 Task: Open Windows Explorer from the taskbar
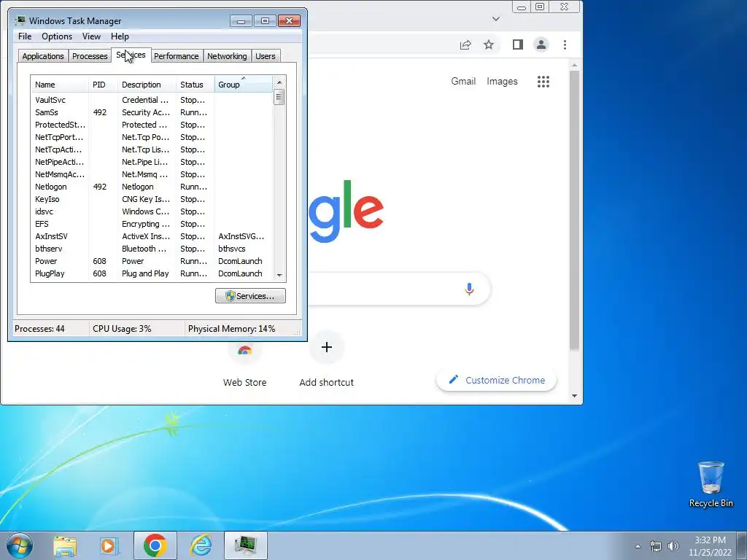65,545
